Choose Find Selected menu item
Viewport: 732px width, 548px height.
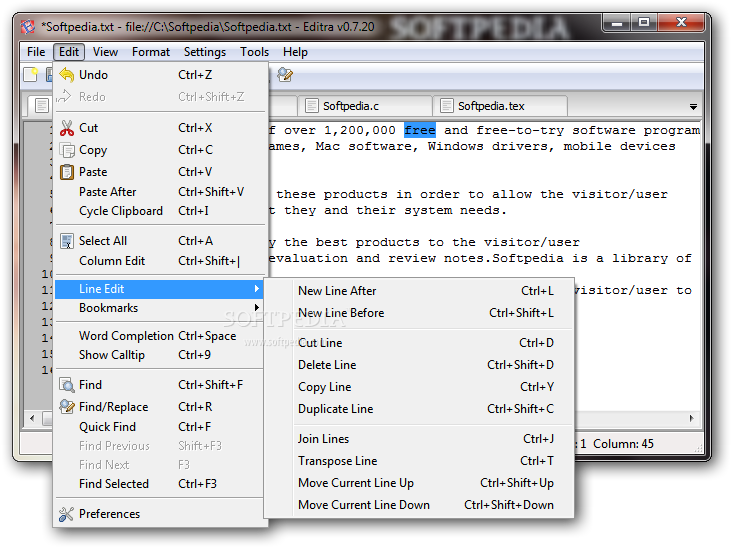159,484
